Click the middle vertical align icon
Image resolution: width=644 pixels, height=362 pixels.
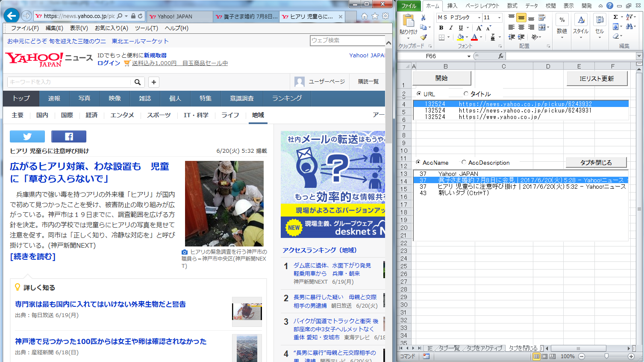point(521,18)
